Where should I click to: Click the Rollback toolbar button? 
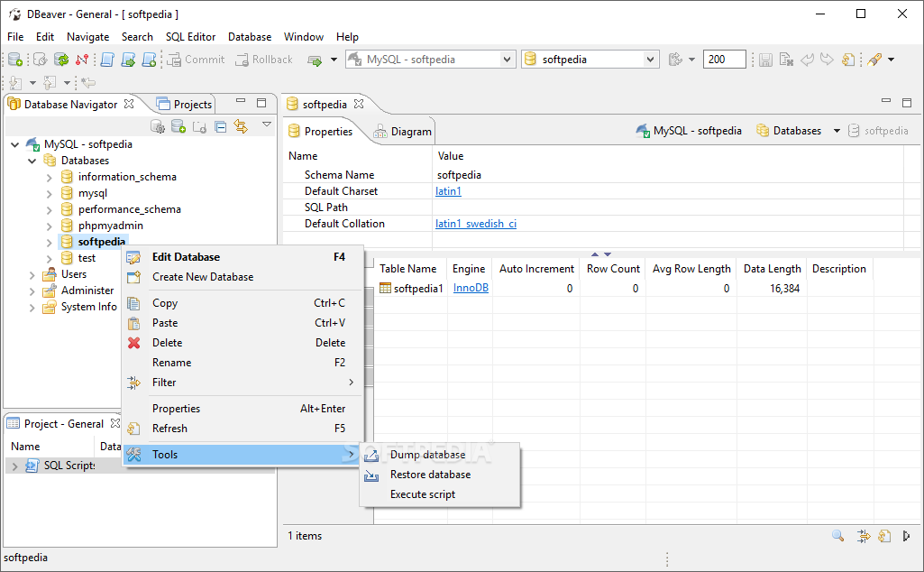[263, 60]
